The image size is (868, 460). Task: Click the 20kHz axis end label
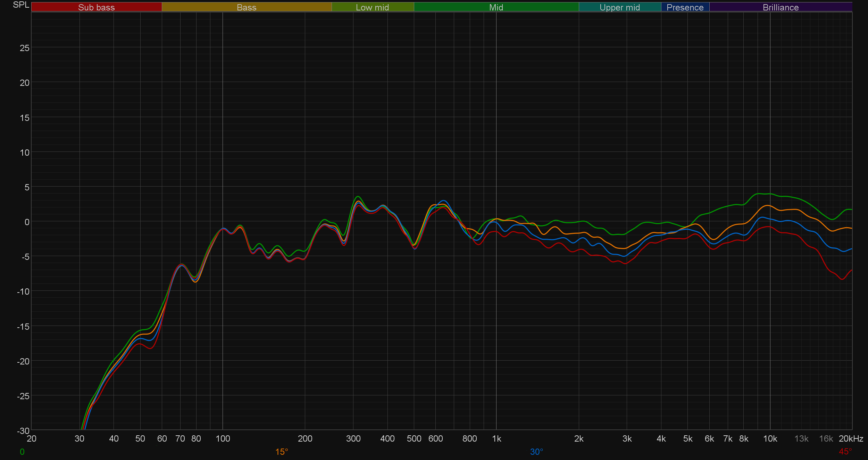tap(851, 439)
